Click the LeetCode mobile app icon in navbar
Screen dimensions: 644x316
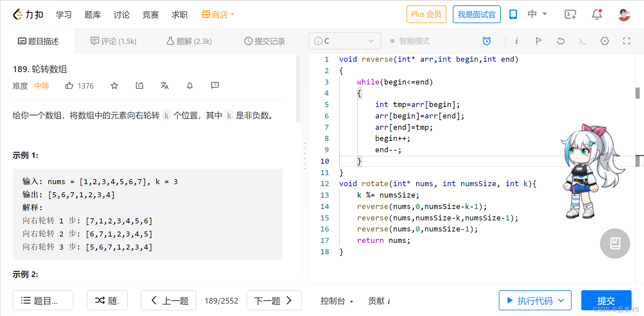[x=513, y=14]
